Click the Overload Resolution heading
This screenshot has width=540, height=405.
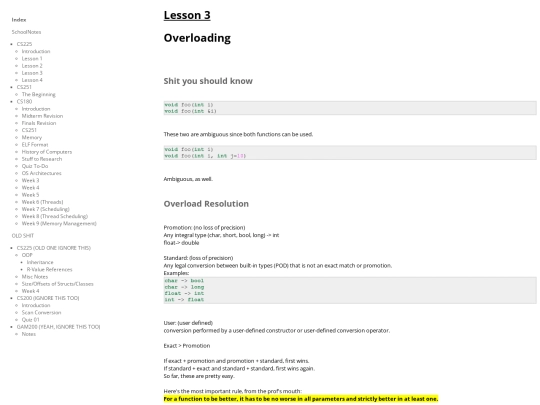click(x=206, y=204)
